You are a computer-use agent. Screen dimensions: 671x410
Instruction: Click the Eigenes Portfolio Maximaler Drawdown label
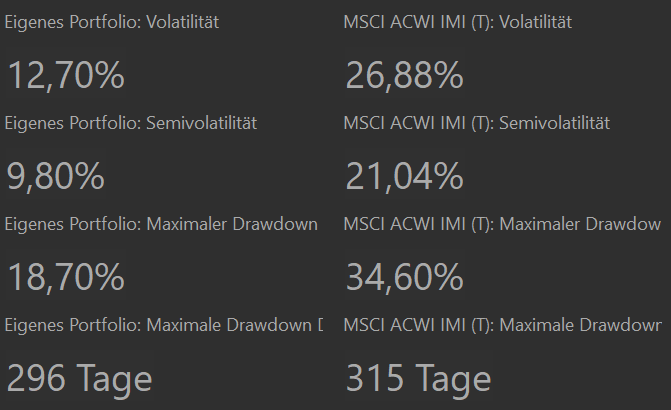[162, 224]
